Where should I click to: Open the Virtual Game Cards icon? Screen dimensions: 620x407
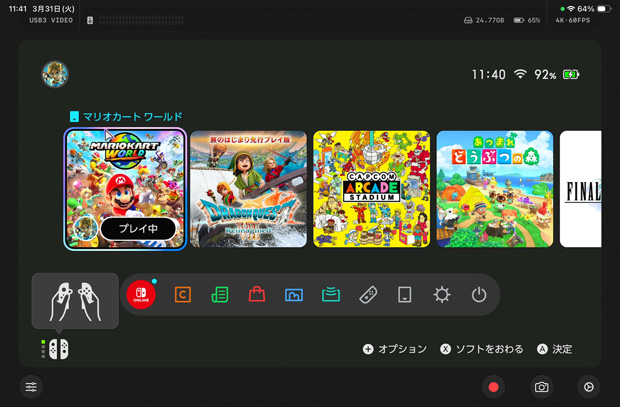(x=405, y=295)
